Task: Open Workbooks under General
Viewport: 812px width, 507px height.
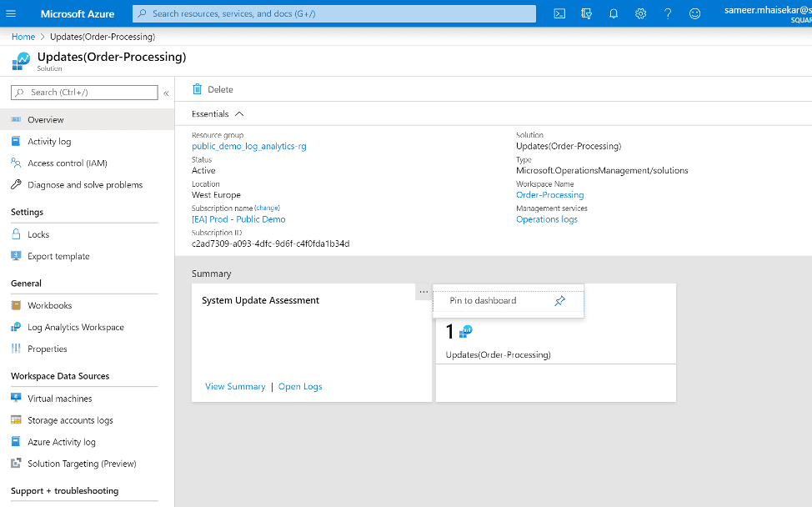Action: point(87,305)
